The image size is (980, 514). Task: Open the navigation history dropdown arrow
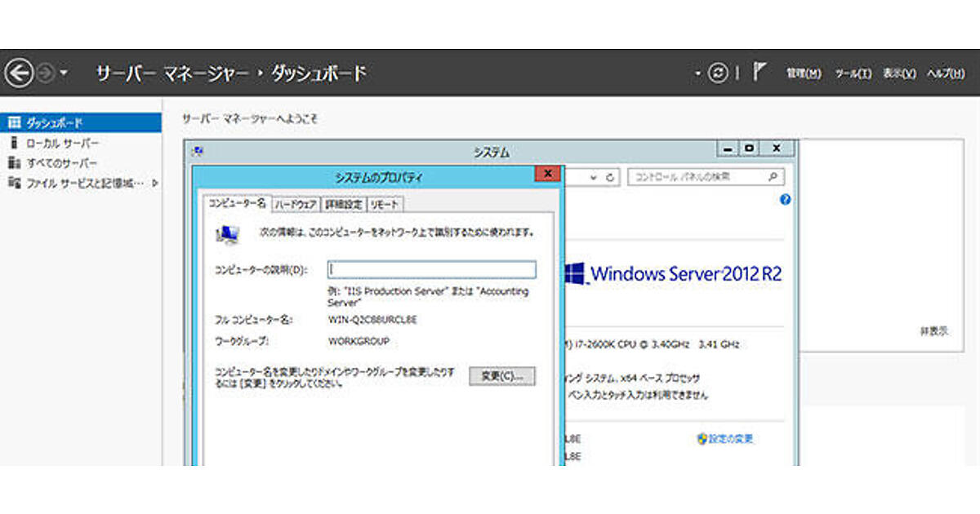64,74
